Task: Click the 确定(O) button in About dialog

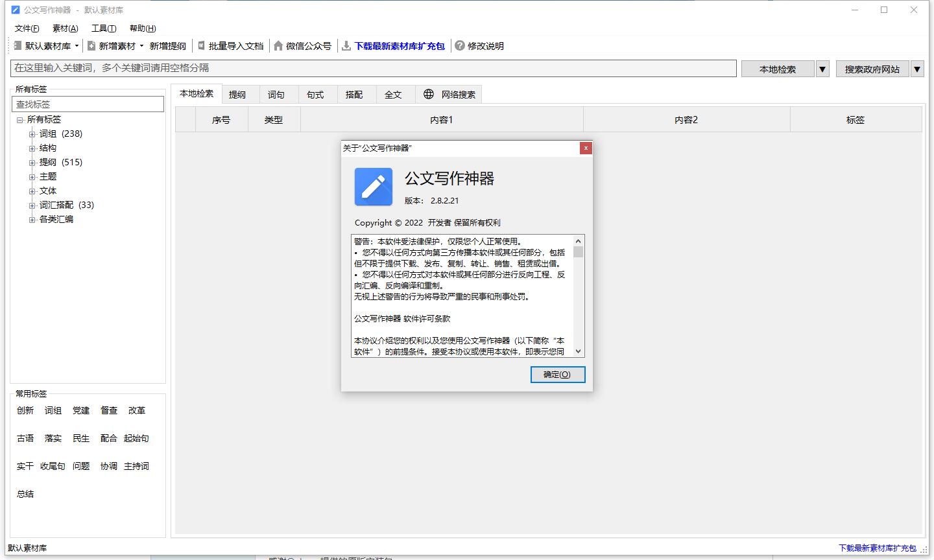Action: coord(558,375)
